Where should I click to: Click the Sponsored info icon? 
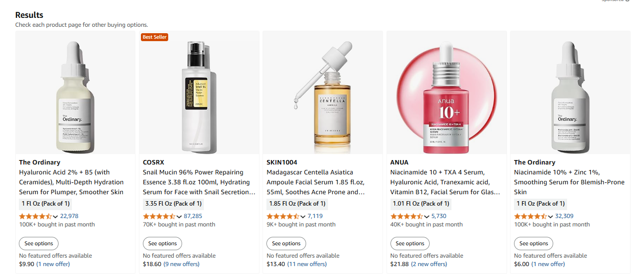[627, 0]
